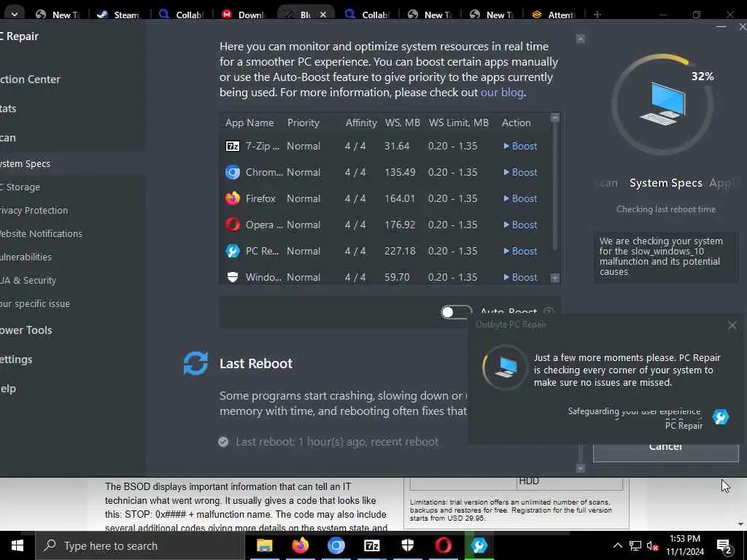
Task: Click the Chrome app icon in the table
Action: (233, 172)
